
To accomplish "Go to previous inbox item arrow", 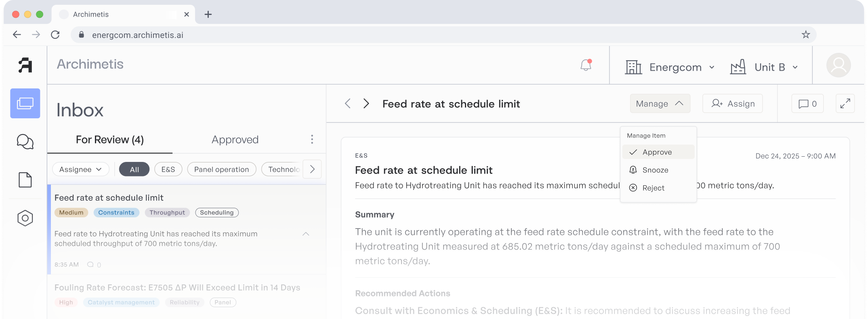I will 348,103.
